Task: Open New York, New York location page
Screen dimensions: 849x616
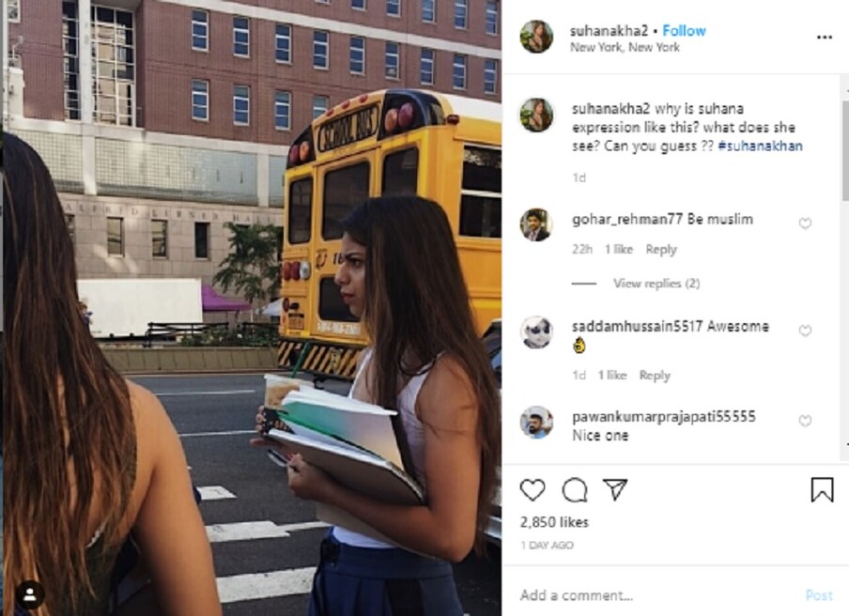Action: pos(625,47)
